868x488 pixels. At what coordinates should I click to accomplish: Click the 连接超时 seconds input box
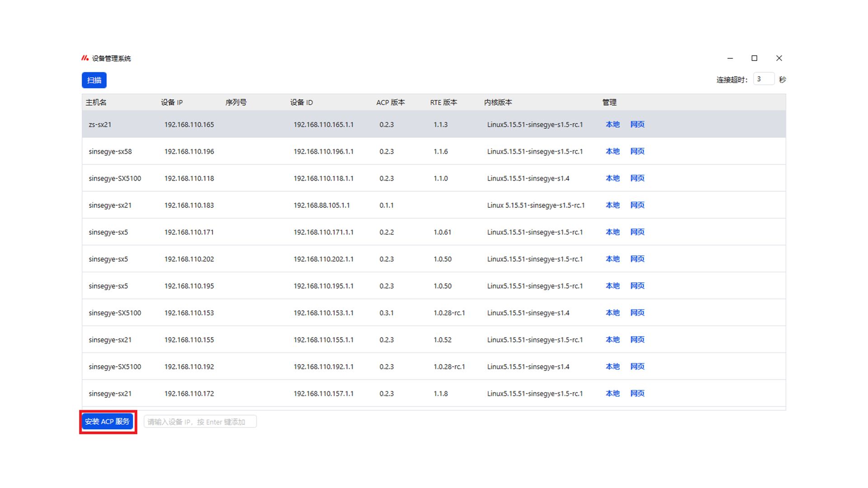(763, 79)
